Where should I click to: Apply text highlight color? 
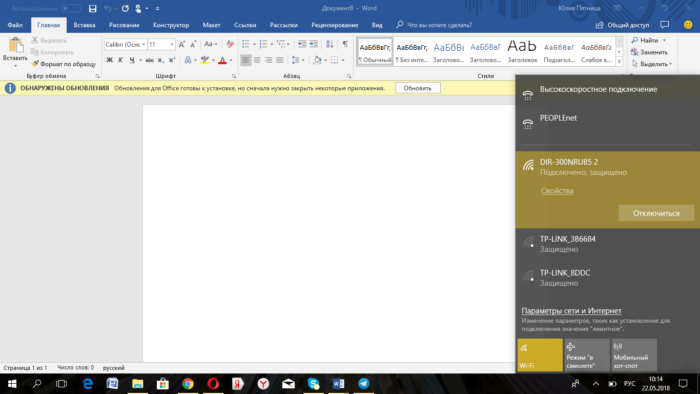pos(205,60)
